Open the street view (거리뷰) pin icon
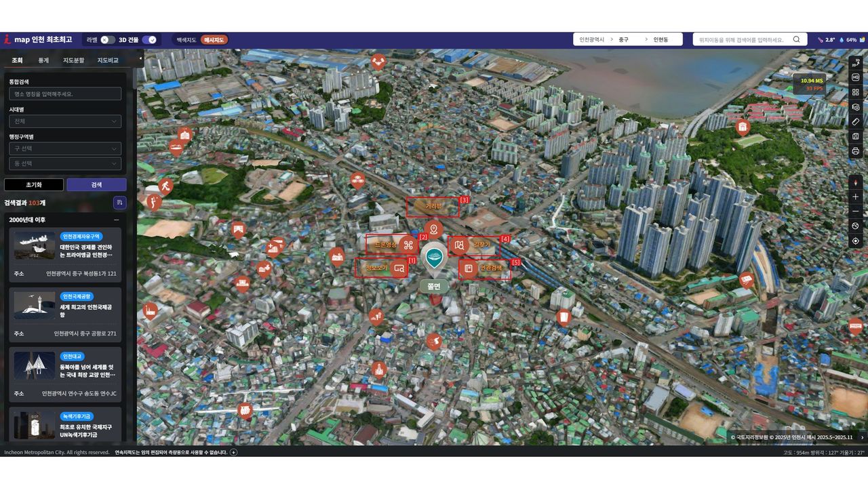868x488 pixels. 433,230
